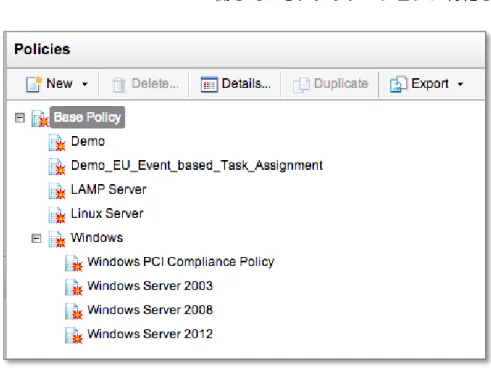
Task: Click the Export icon
Action: pyautogui.click(x=398, y=84)
